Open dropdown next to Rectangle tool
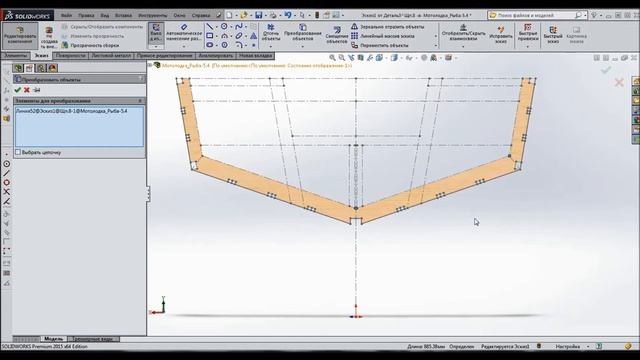Image resolution: width=640 pixels, height=360 pixels. coord(216,36)
